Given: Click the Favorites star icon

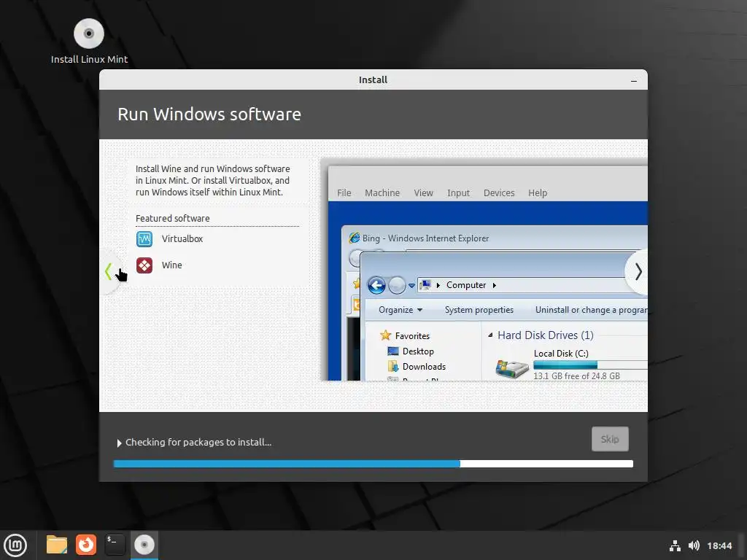Looking at the screenshot, I should pos(385,335).
